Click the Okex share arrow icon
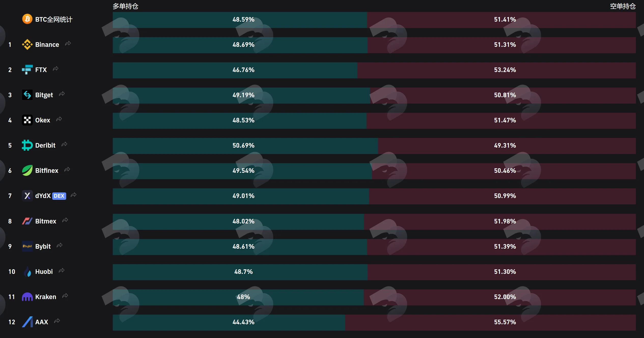Viewport: 644px width, 338px height. click(59, 119)
